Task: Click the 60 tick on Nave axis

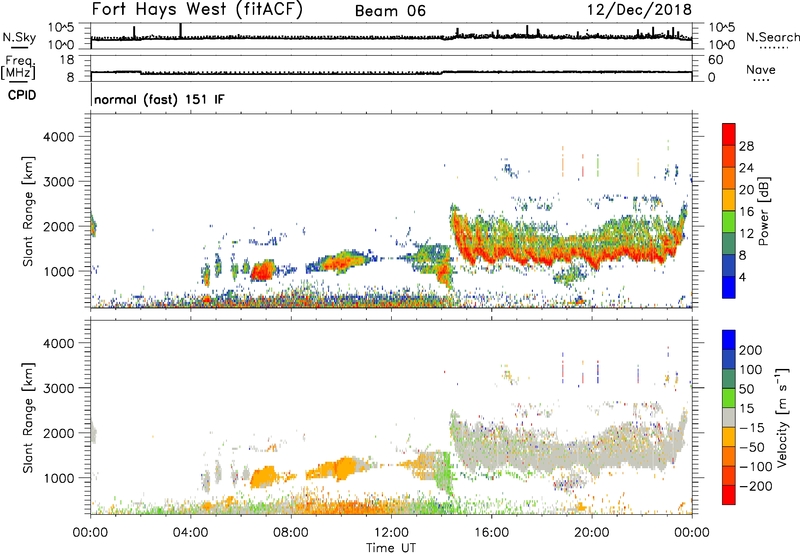Action: coord(715,60)
